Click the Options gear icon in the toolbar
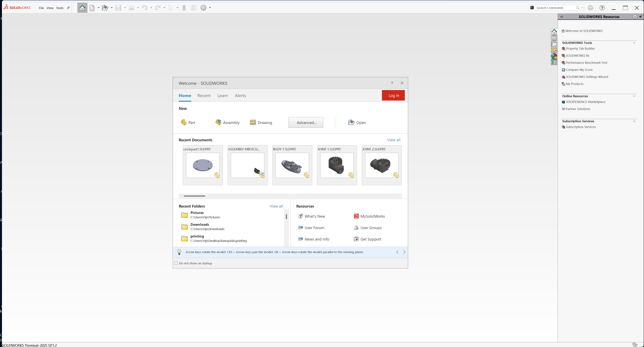Viewport: 644px width, 347px height. (203, 8)
